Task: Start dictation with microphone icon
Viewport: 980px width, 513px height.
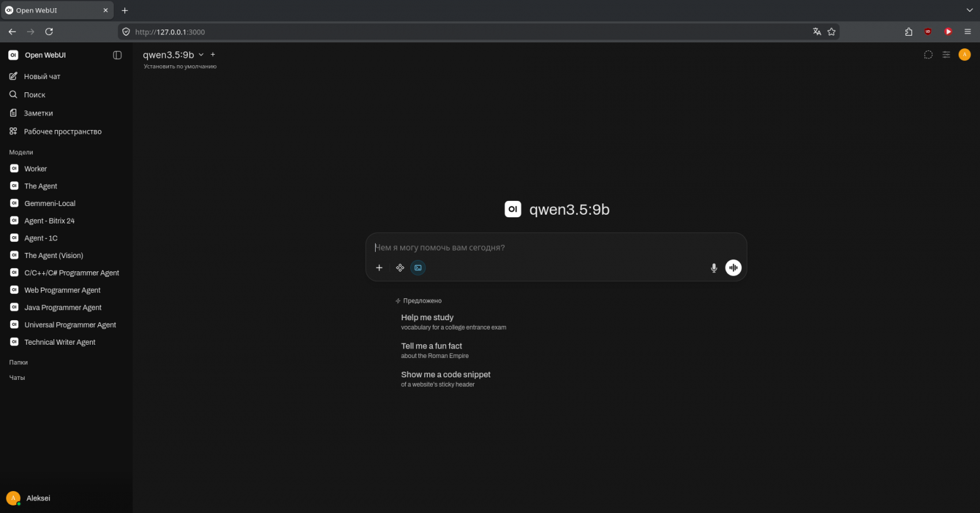Action: click(x=714, y=268)
